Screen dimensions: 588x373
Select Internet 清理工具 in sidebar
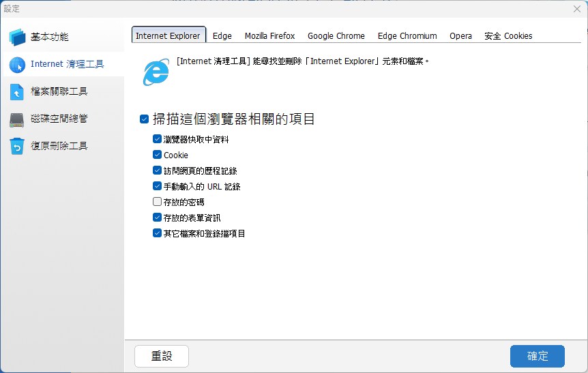62,65
